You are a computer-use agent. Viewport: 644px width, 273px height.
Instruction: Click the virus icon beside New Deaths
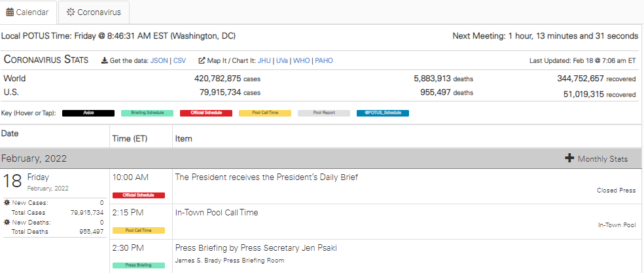coord(6,223)
